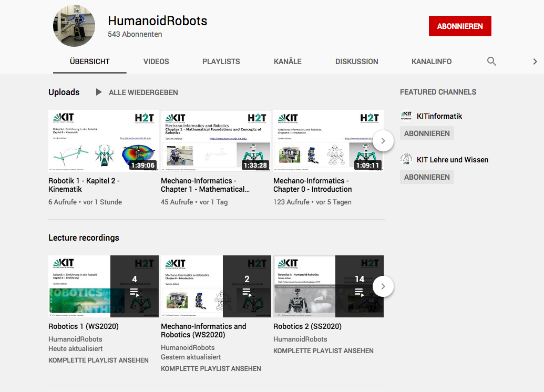
Task: Open KOMPLETTE PLAYLIST ANSEHEN under Robotics 1
Action: 98,360
